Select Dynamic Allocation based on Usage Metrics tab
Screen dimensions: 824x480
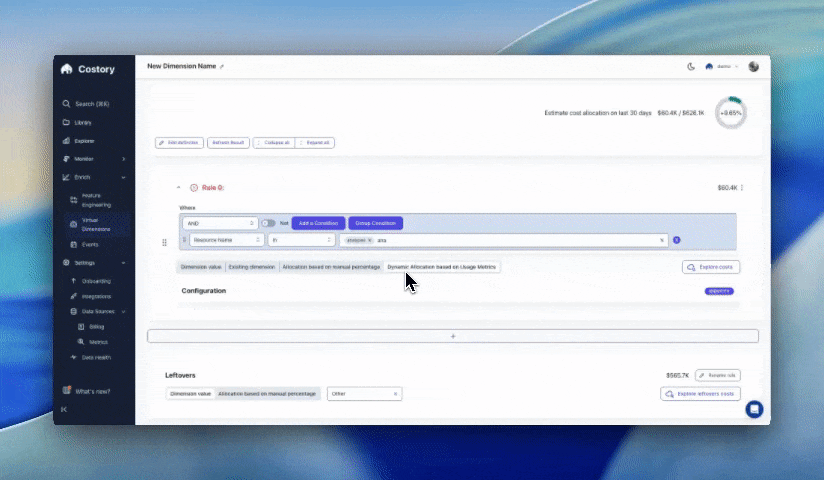(441, 267)
